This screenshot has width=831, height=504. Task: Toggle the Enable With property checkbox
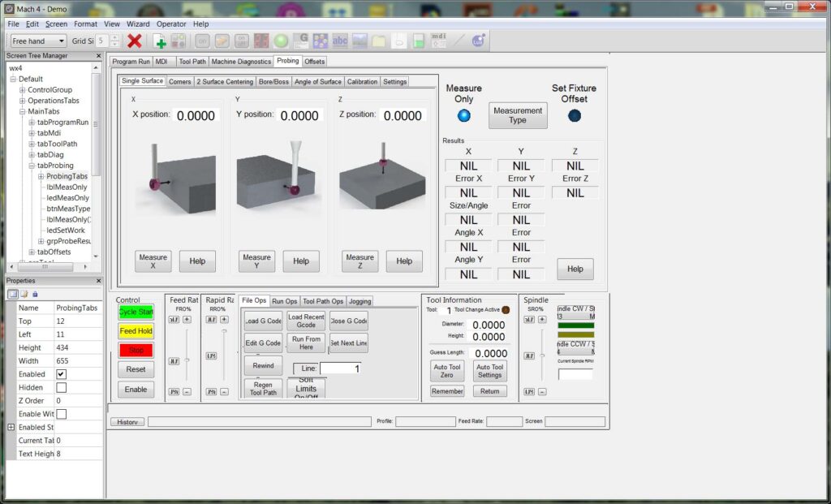[x=62, y=414]
